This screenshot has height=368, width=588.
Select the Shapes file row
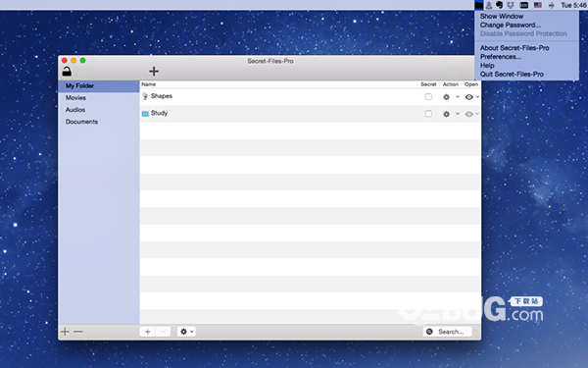(x=311, y=97)
